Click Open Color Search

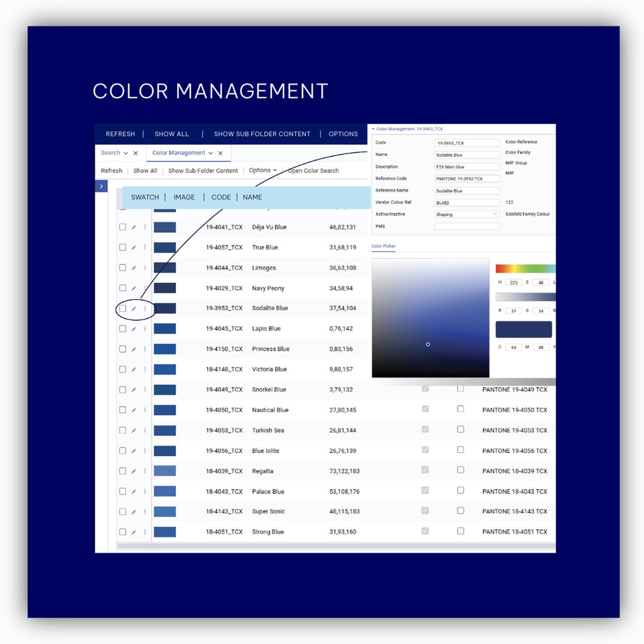click(313, 171)
